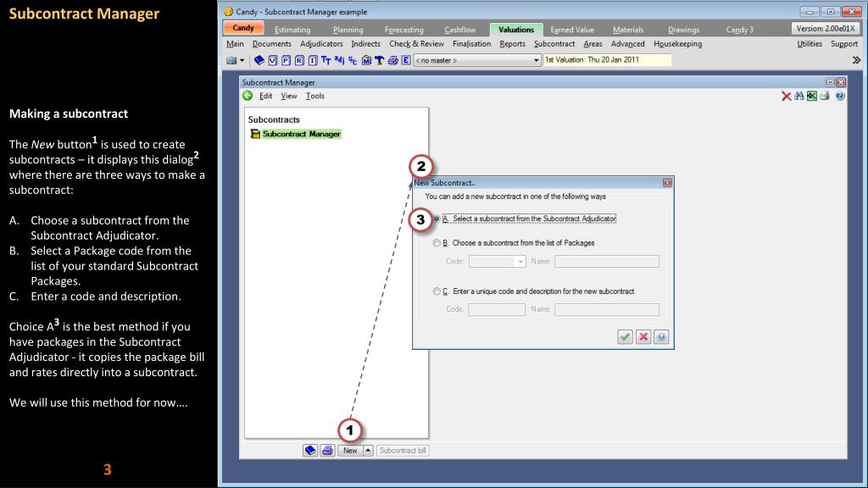868x488 pixels.
Task: Open the Tools menu in Subcontract Manager
Action: point(315,96)
